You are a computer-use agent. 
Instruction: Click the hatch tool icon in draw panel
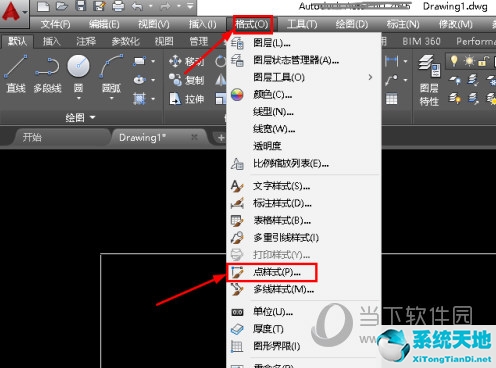(139, 99)
